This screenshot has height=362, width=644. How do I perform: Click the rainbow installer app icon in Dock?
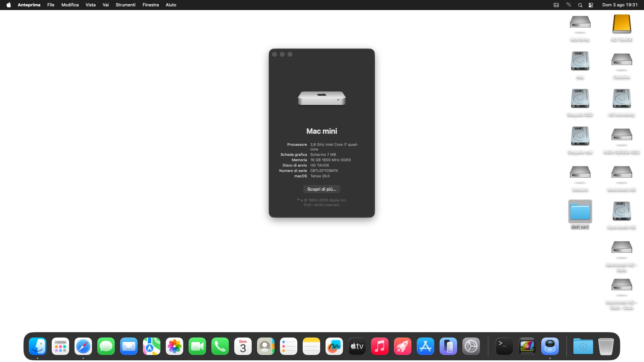coord(527,346)
